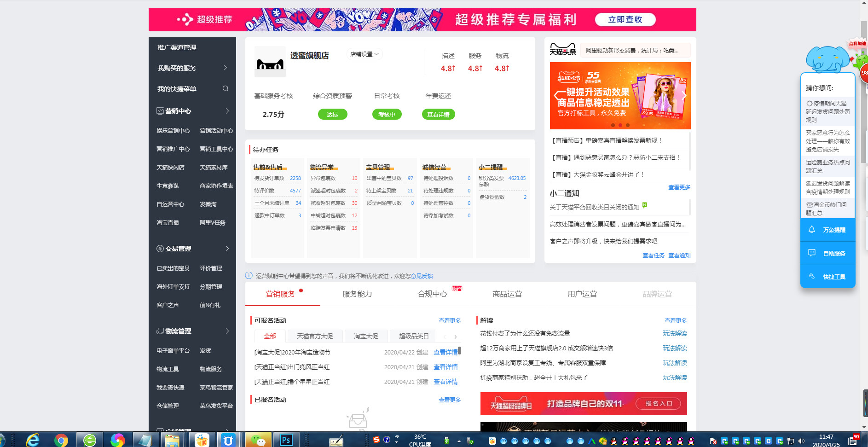Switch to the 商品运营 tab
Image resolution: width=868 pixels, height=447 pixels.
click(x=507, y=294)
